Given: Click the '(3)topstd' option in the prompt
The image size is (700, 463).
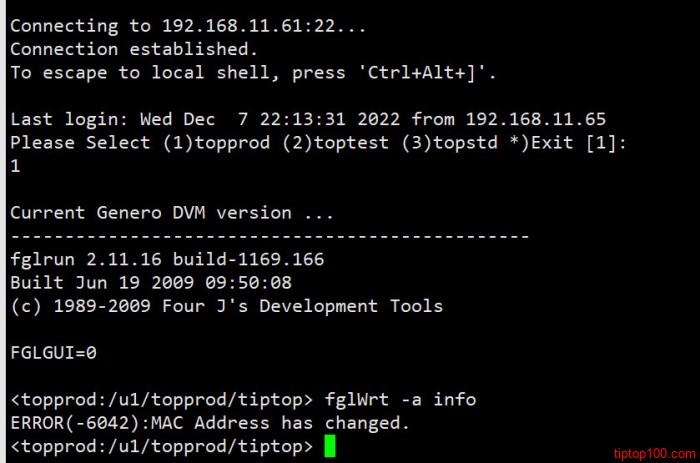Looking at the screenshot, I should click(450, 142).
